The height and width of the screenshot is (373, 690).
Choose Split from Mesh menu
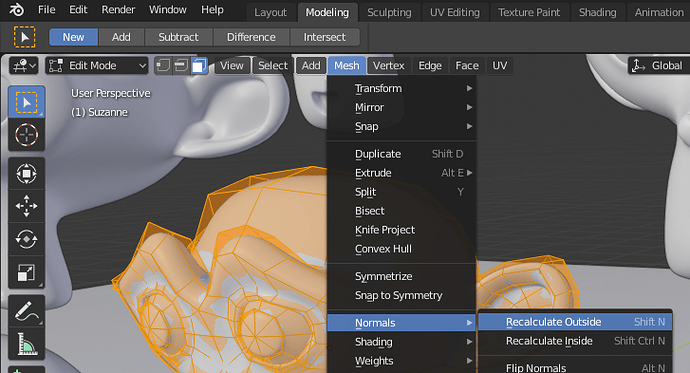click(402, 192)
